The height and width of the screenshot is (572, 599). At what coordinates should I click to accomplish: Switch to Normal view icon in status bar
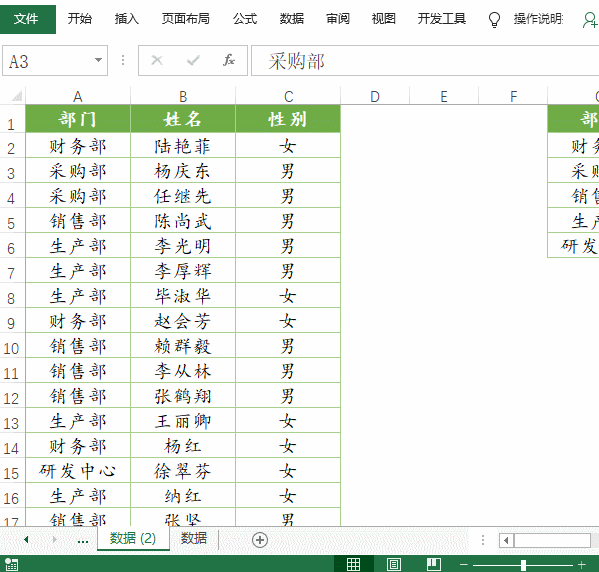353,564
